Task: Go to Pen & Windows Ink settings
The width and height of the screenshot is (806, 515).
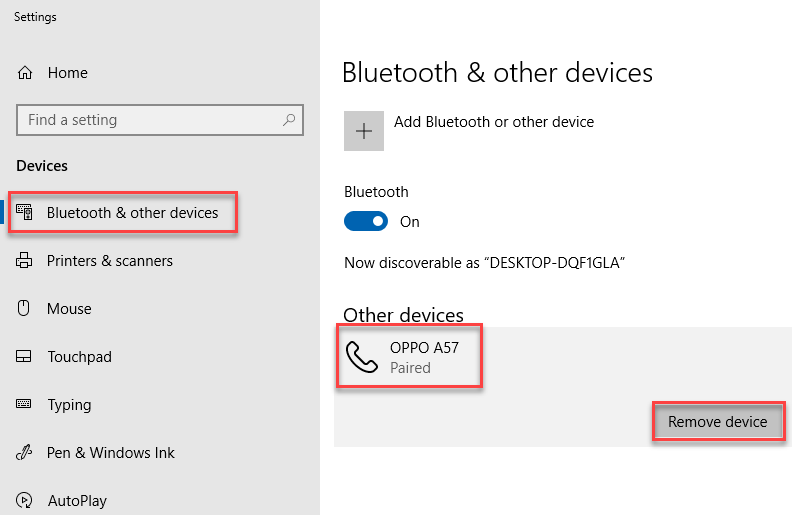Action: pos(111,453)
